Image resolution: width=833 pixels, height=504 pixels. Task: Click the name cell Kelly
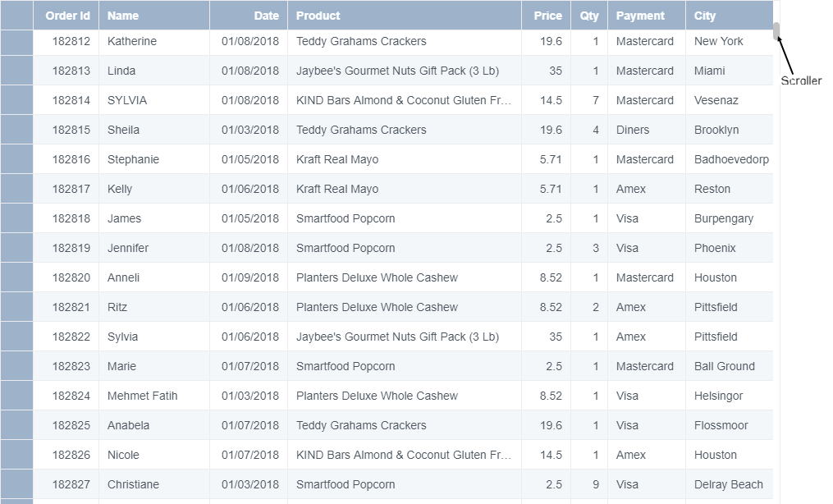tap(154, 189)
